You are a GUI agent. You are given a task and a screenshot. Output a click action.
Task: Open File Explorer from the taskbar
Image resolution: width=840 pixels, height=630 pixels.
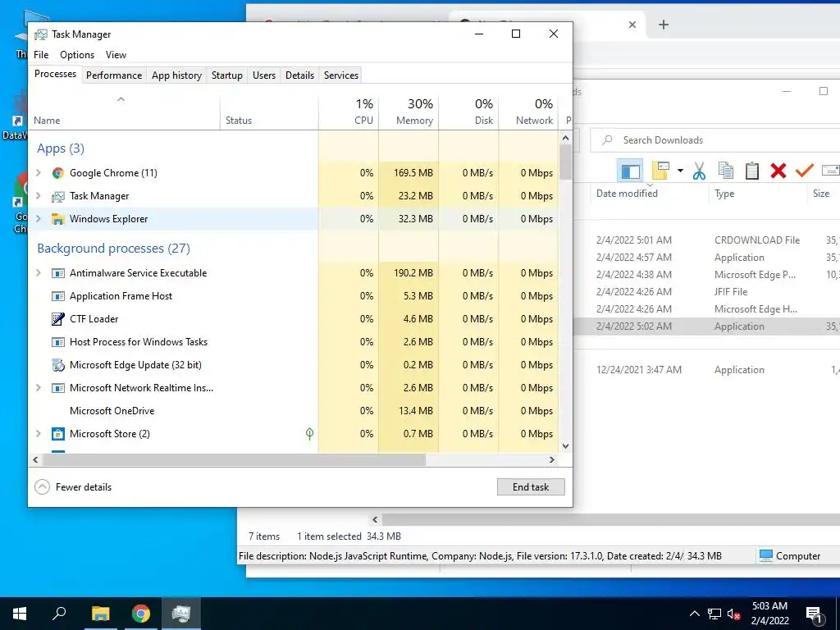[100, 614]
